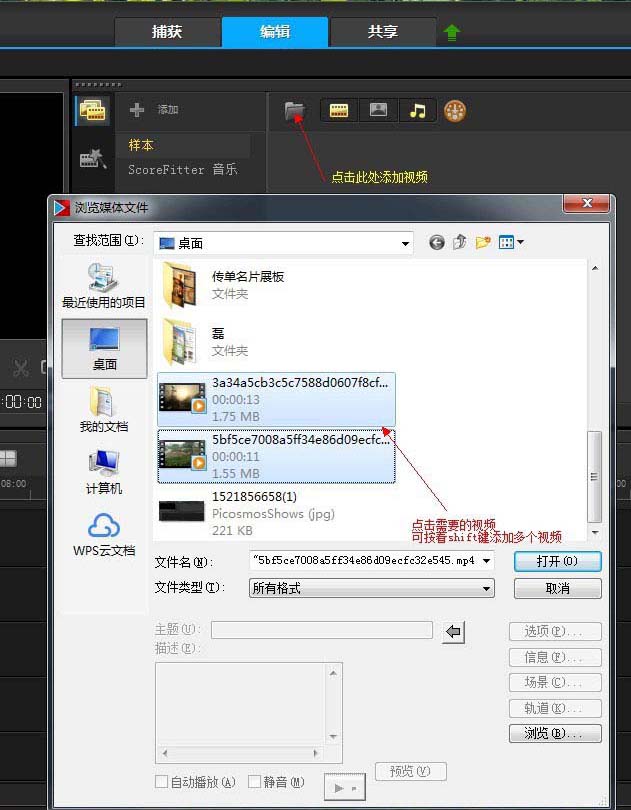Screen dimensions: 631x810
Task: Click the 预览 button
Action: point(410,771)
